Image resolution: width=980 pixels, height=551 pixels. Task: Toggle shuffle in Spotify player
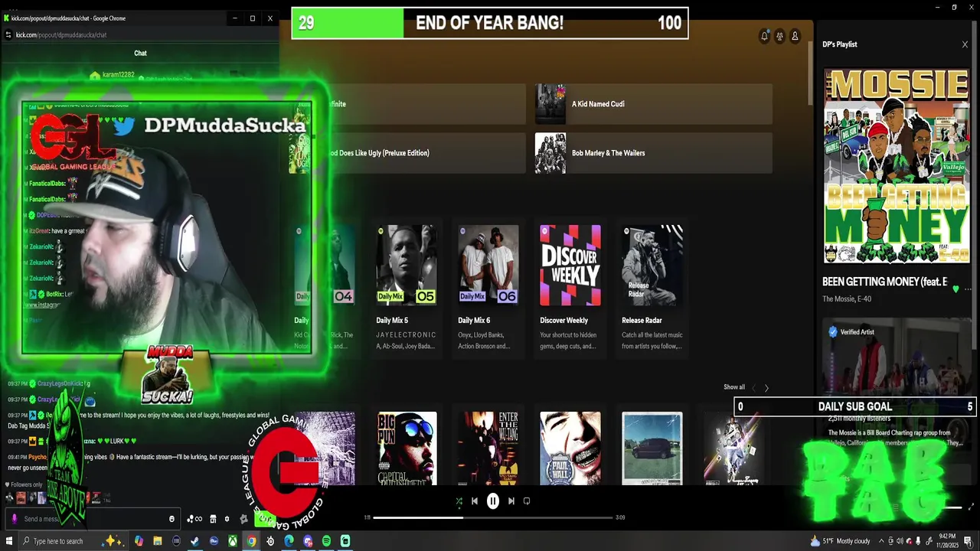point(459,501)
